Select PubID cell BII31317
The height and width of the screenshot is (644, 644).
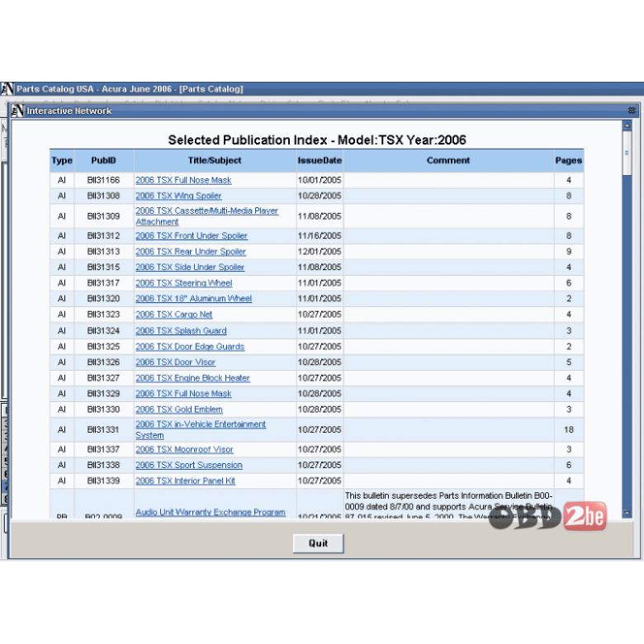pyautogui.click(x=103, y=283)
